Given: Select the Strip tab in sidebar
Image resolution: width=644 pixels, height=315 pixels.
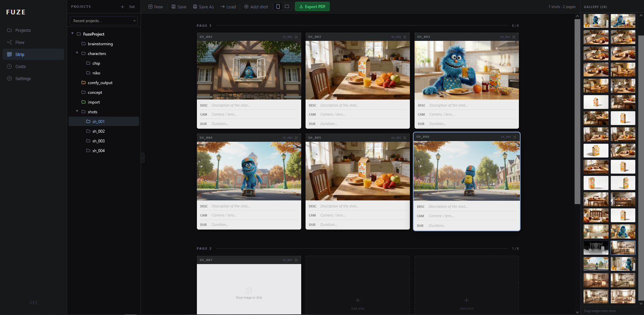Looking at the screenshot, I should point(19,55).
